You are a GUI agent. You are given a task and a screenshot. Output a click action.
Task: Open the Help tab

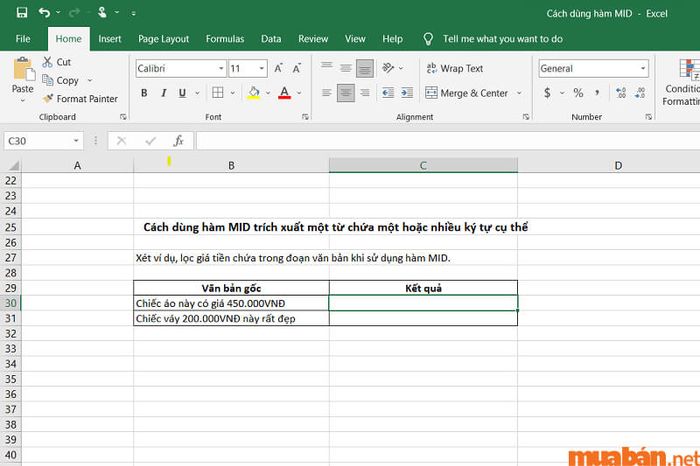[392, 39]
